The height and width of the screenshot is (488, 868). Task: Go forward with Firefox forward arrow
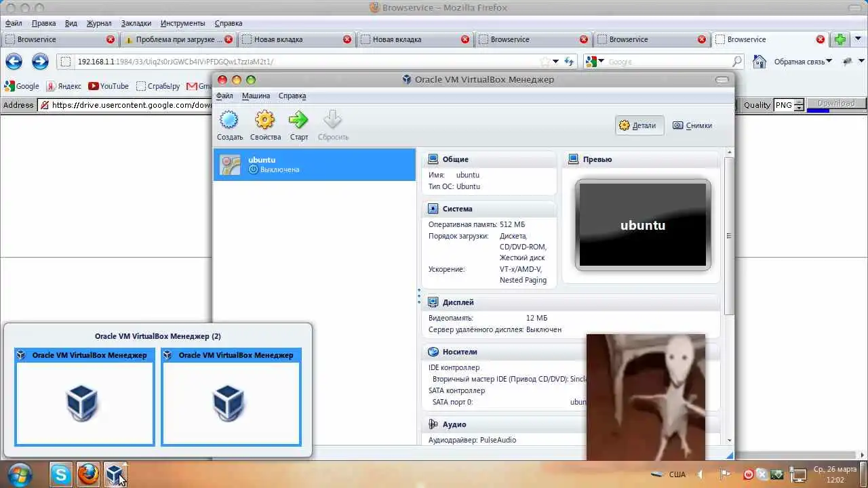[x=40, y=62]
